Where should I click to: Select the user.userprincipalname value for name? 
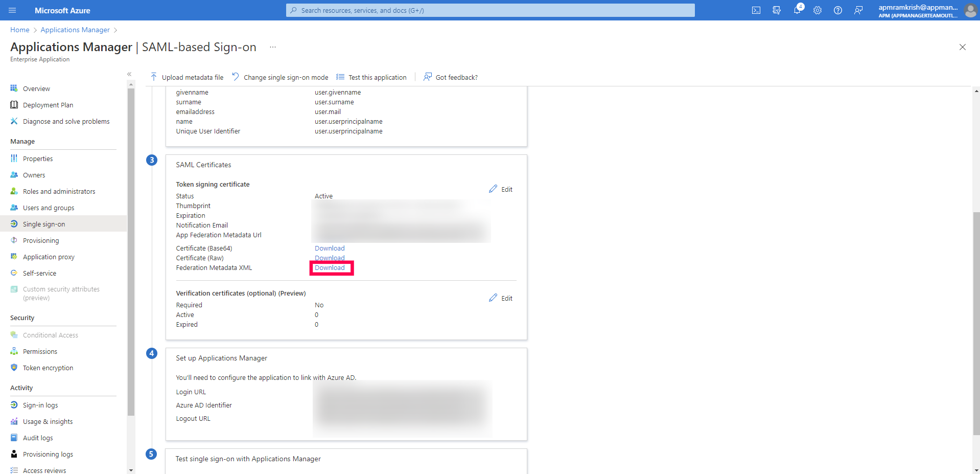(x=348, y=121)
